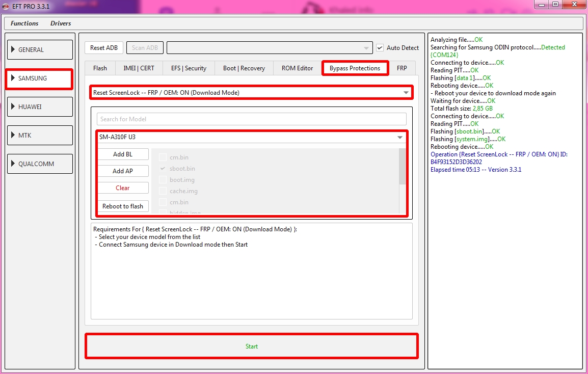Image resolution: width=588 pixels, height=374 pixels.
Task: Open the SM-A310F U3 model dropdown
Action: [x=251, y=137]
